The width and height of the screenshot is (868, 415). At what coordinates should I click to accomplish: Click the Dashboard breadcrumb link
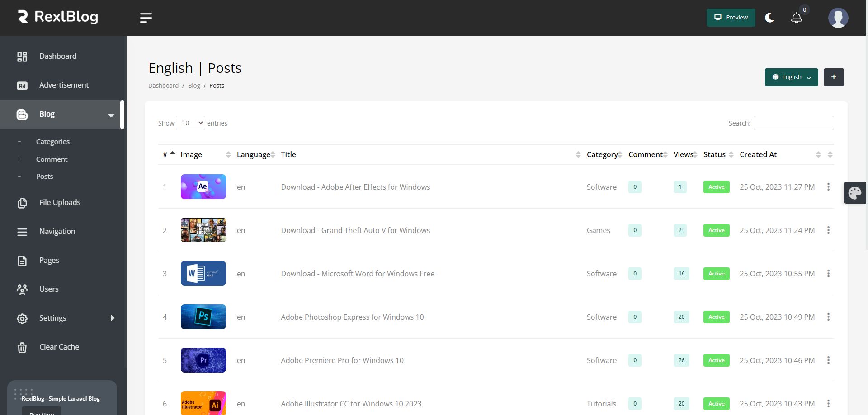[163, 86]
